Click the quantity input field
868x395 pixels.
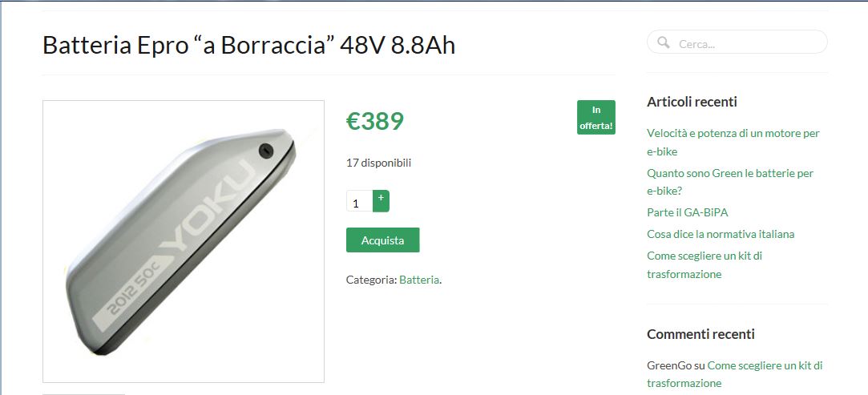(360, 201)
